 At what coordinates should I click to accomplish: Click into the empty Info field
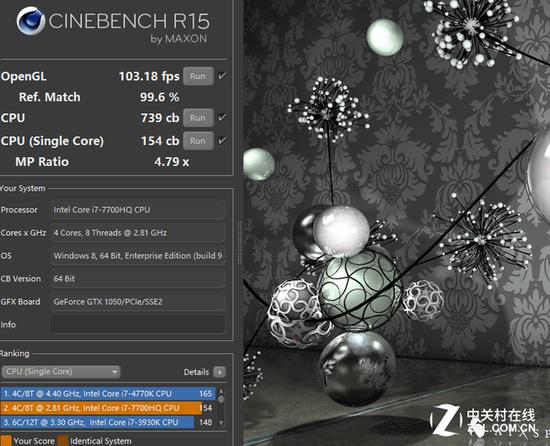(x=138, y=324)
